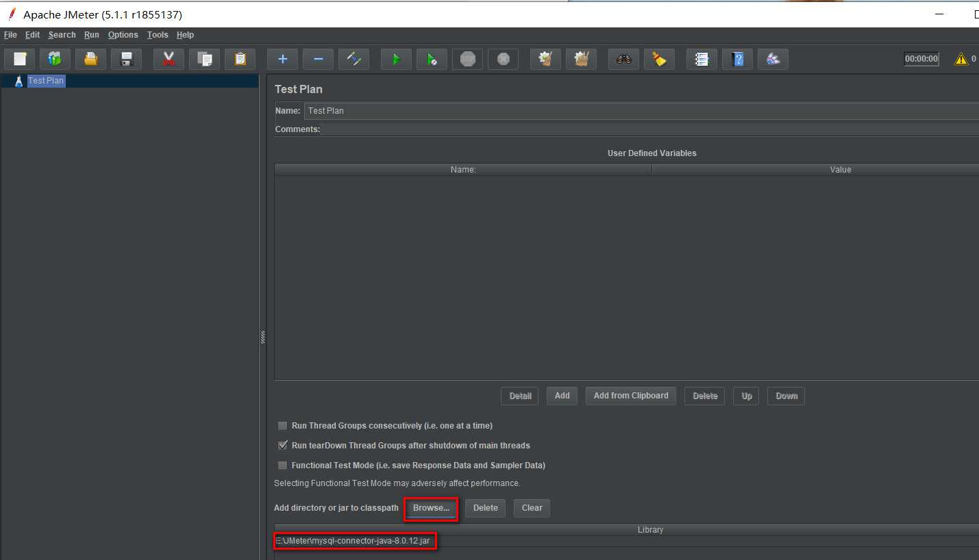Open the Edit menu
This screenshot has width=979, height=560.
coord(33,35)
